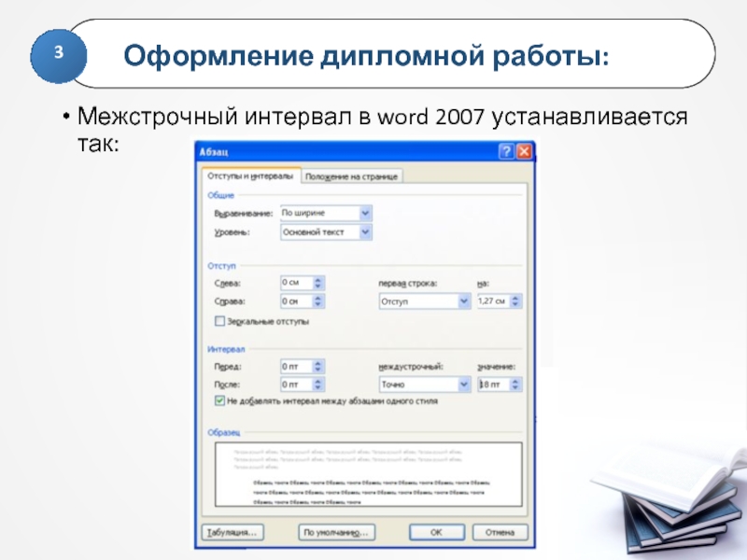Click the Перед spacing spinner arrows
The height and width of the screenshot is (560, 747).
tap(318, 366)
